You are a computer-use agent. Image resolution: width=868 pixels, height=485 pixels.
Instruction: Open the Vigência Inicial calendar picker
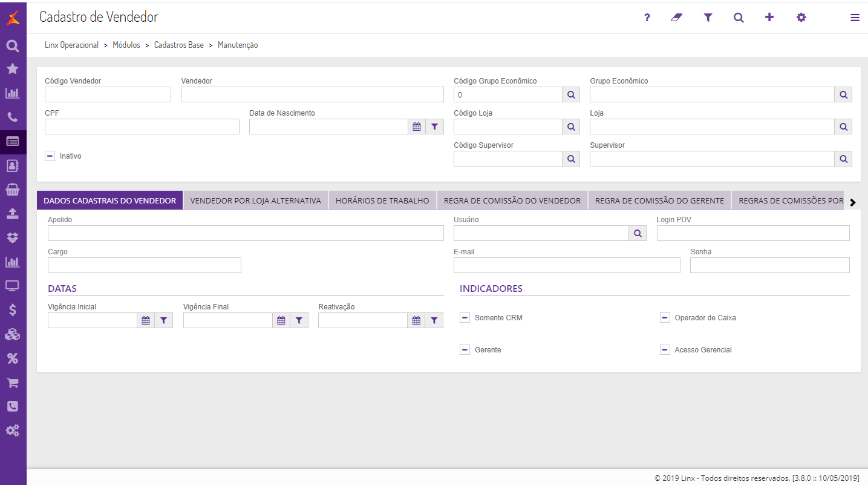coord(146,320)
